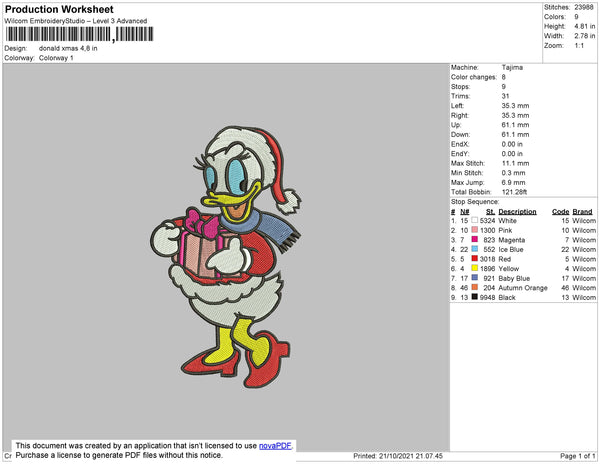This screenshot has height=464, width=600.
Task: Select the Black thread swatch
Action: (x=475, y=297)
